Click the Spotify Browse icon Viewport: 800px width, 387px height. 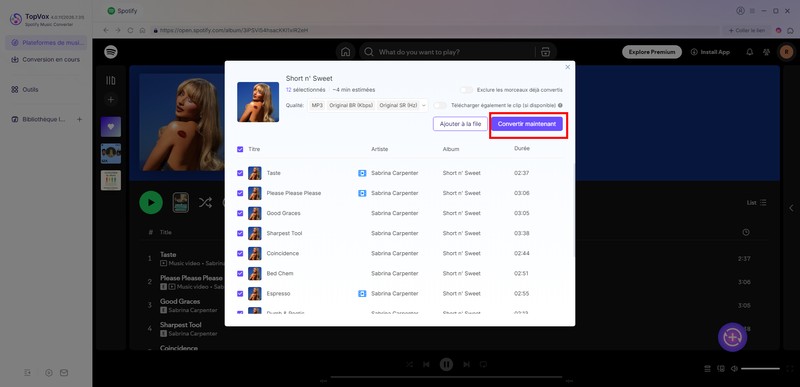(x=545, y=52)
